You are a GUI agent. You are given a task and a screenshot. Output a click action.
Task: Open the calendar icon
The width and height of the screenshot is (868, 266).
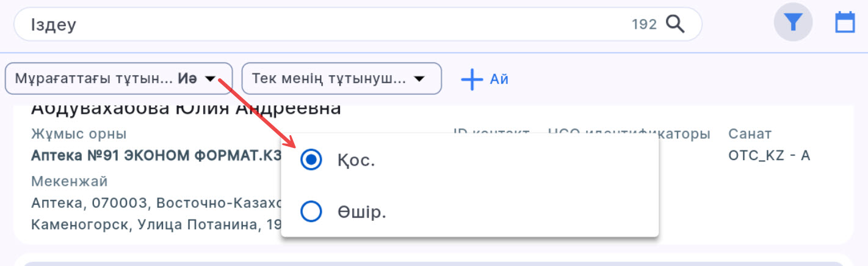(845, 23)
